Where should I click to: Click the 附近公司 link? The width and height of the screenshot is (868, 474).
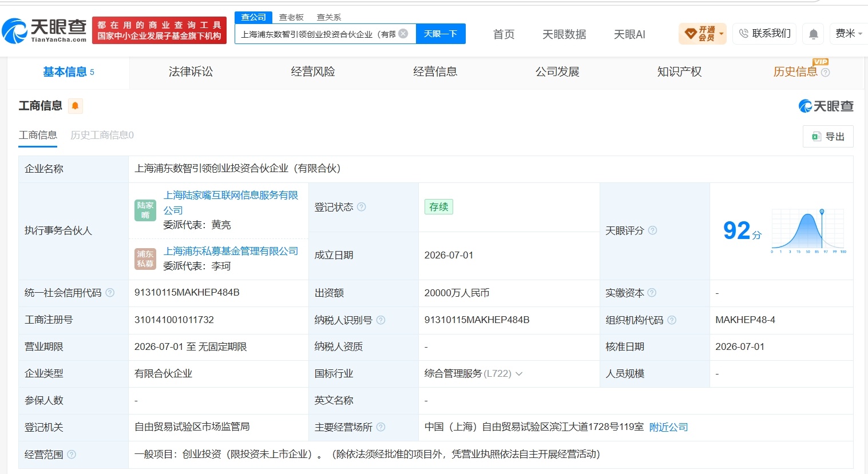[x=668, y=427]
